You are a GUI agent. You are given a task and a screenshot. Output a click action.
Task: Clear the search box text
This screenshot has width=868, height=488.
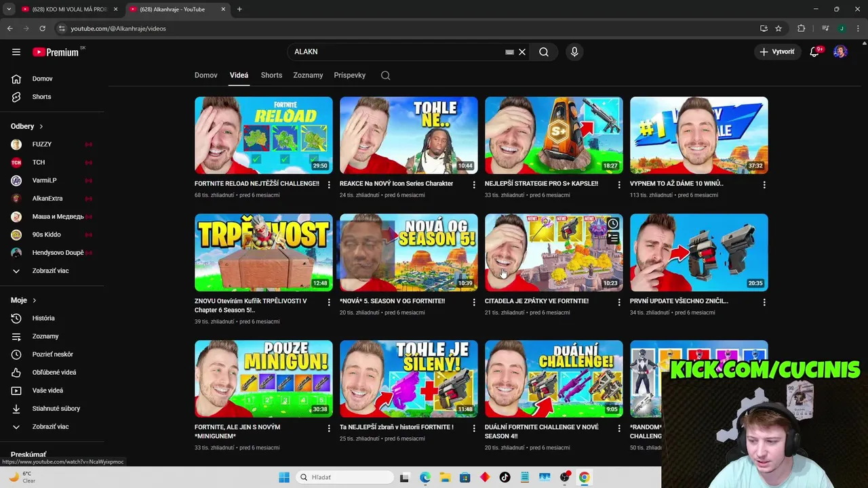[x=522, y=52]
